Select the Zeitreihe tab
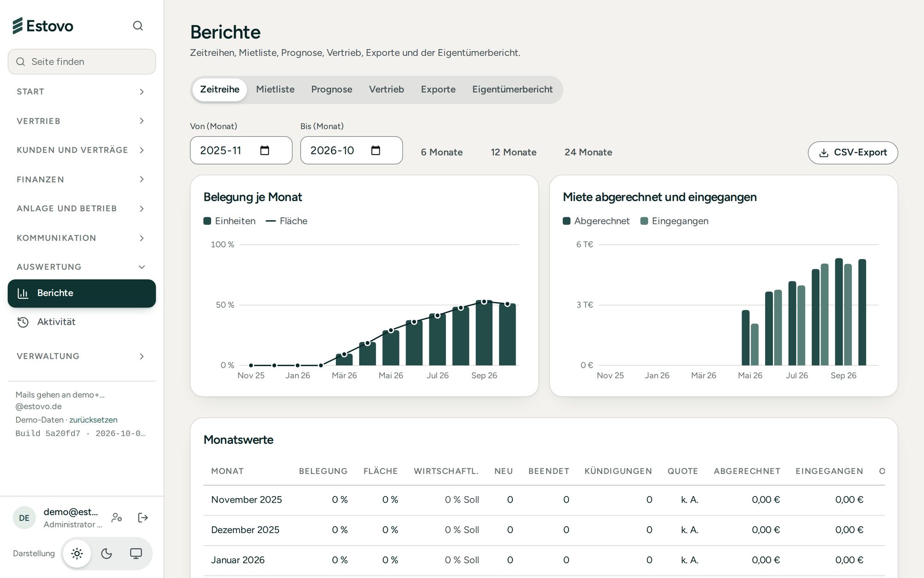The width and height of the screenshot is (924, 578). [219, 89]
